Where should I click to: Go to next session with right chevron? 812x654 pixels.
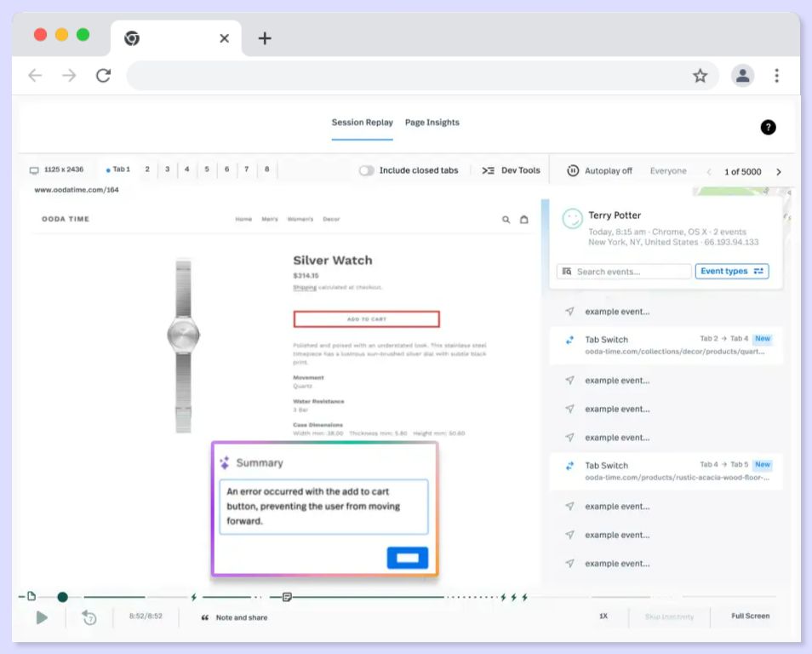(778, 172)
